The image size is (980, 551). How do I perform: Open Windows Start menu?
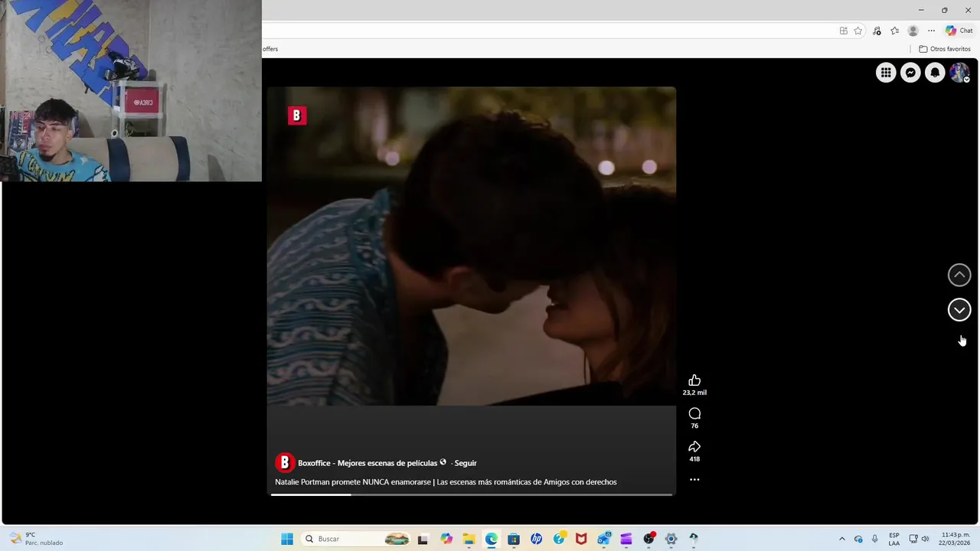(x=287, y=539)
